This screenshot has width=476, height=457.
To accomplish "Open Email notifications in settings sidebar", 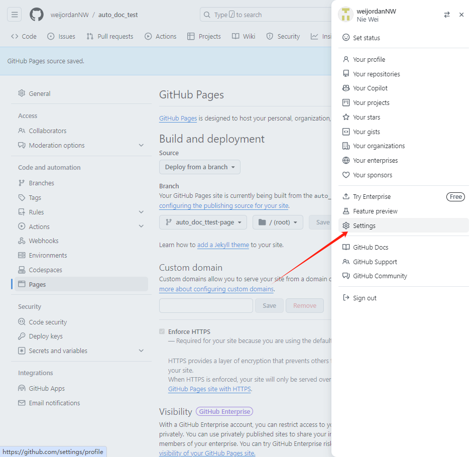I will [x=81, y=403].
